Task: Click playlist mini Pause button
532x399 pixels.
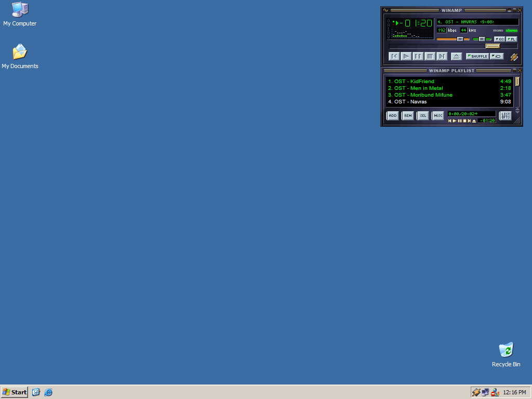Action: [460, 121]
